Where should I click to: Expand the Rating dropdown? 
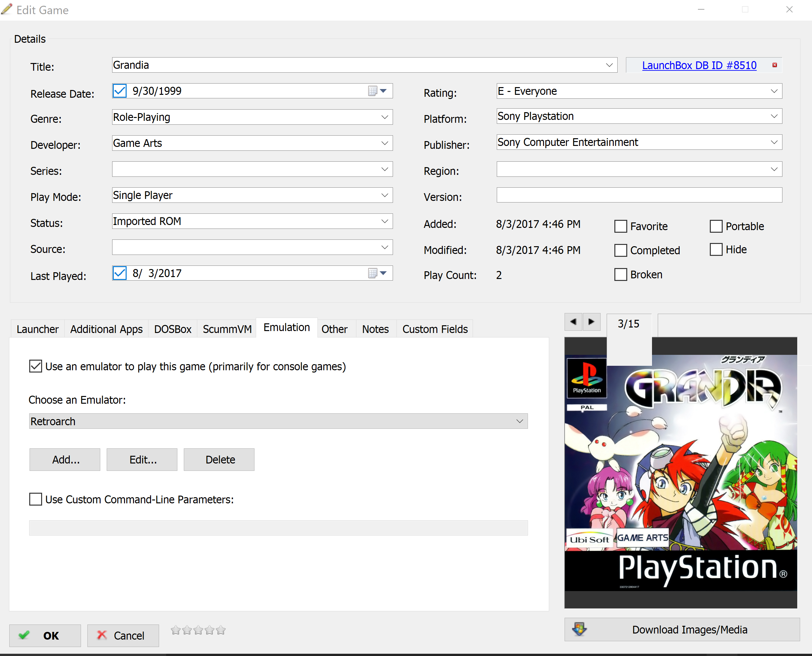pos(774,91)
